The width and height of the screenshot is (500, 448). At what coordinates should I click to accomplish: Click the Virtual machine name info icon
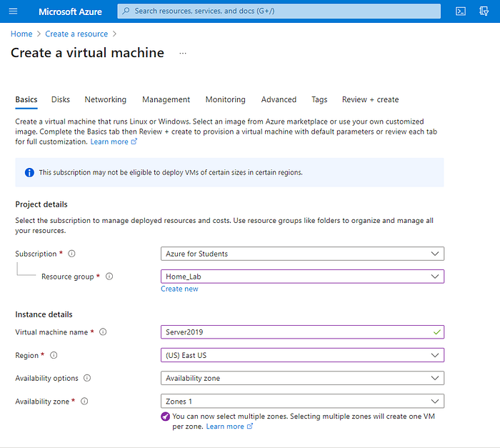pos(103,332)
